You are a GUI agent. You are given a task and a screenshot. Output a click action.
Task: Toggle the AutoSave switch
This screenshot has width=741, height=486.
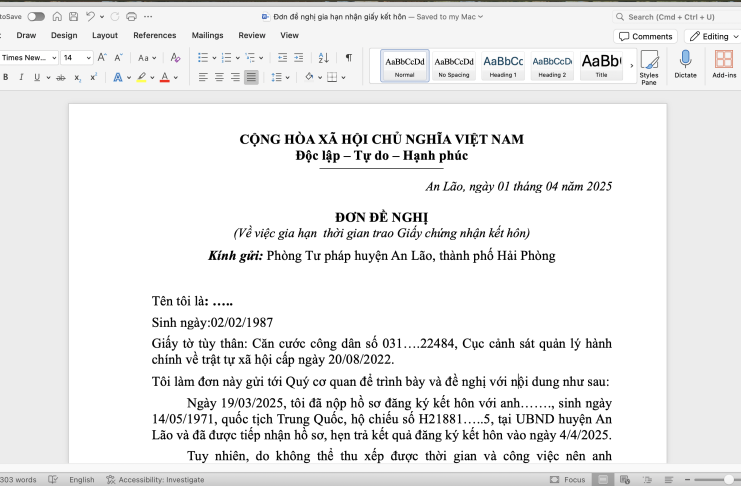click(36, 17)
